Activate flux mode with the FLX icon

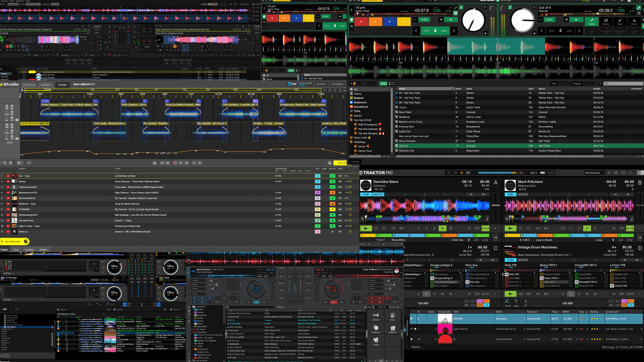coord(394,228)
